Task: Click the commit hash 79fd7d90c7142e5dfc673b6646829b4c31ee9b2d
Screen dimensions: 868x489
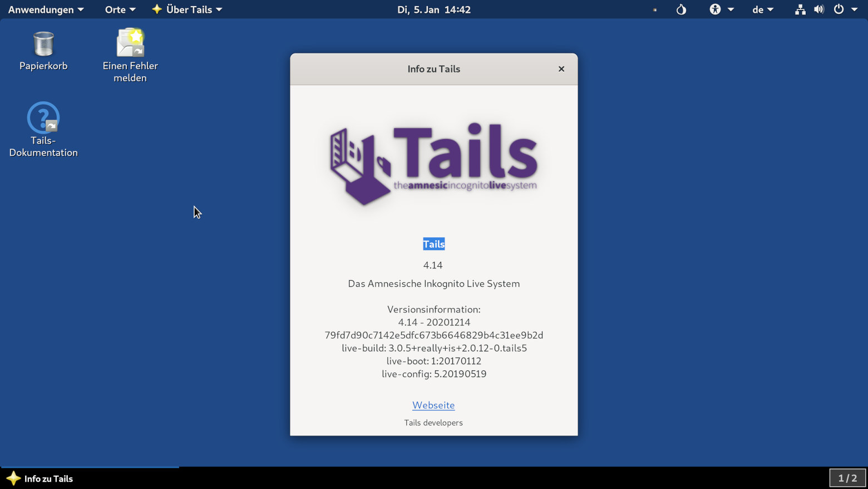Action: 434,335
